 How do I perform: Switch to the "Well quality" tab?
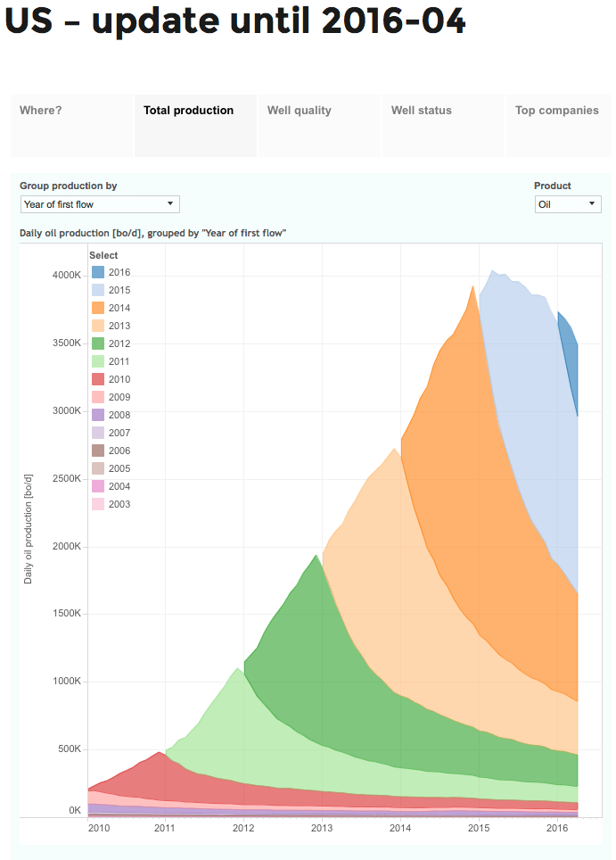click(300, 110)
